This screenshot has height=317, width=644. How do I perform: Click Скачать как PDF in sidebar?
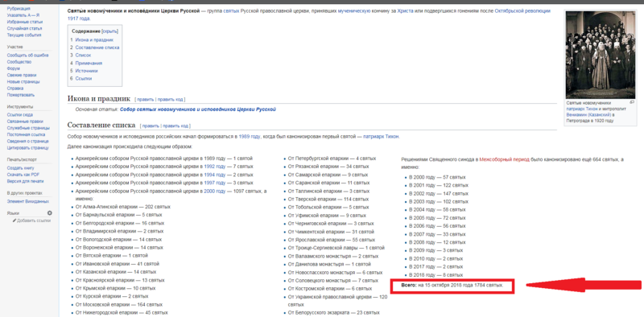(23, 175)
